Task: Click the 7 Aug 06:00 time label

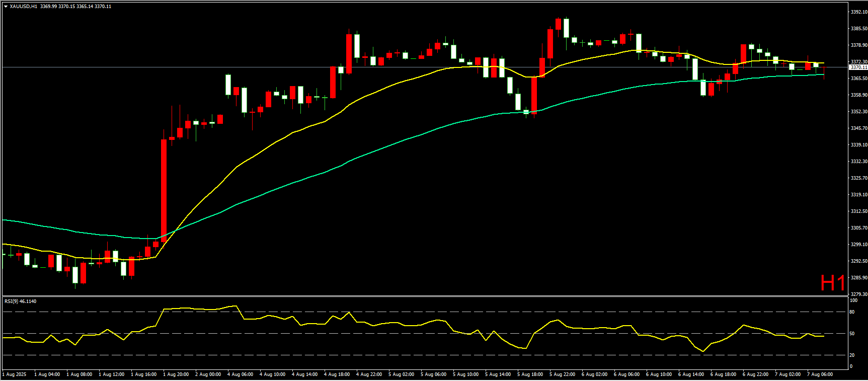Action: 820,374
